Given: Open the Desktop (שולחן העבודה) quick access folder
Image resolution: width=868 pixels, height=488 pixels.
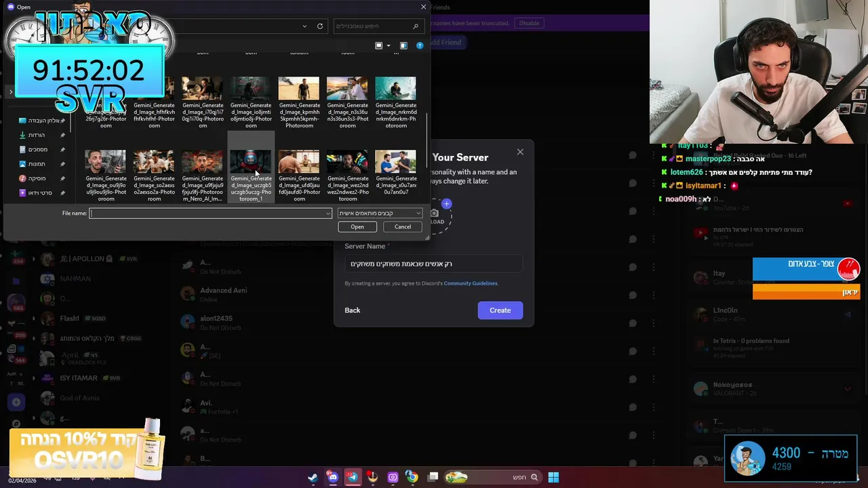Looking at the screenshot, I should coord(41,121).
